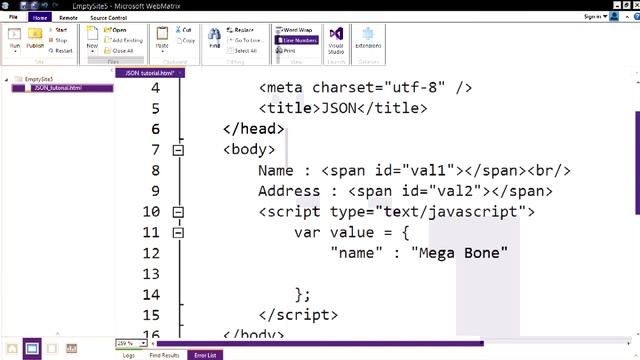
Task: Click the Print icon
Action: pyautogui.click(x=279, y=51)
